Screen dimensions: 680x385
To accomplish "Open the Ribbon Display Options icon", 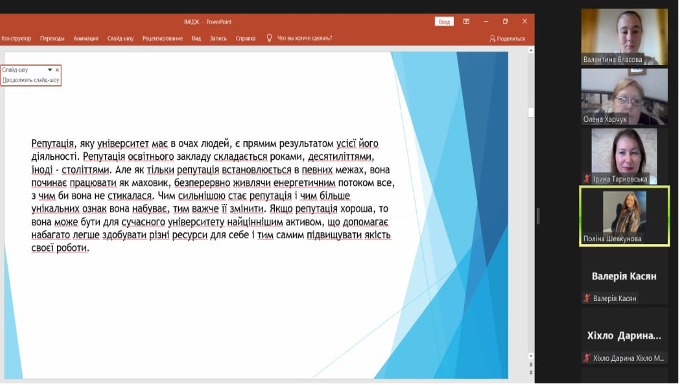I will point(466,21).
